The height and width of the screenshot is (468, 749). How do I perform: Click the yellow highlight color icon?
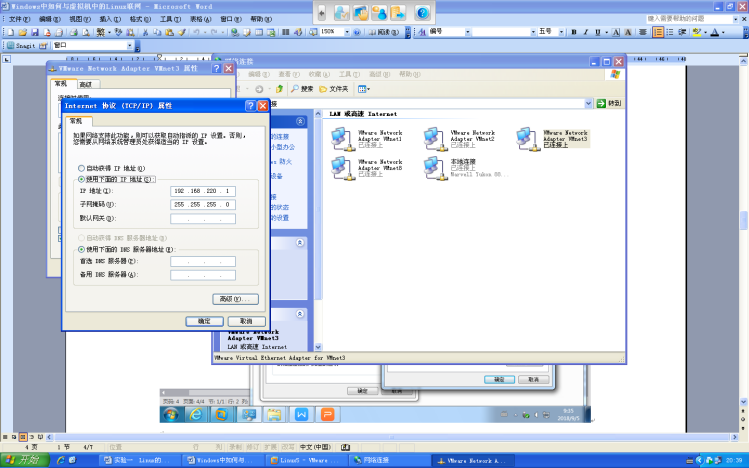point(697,32)
